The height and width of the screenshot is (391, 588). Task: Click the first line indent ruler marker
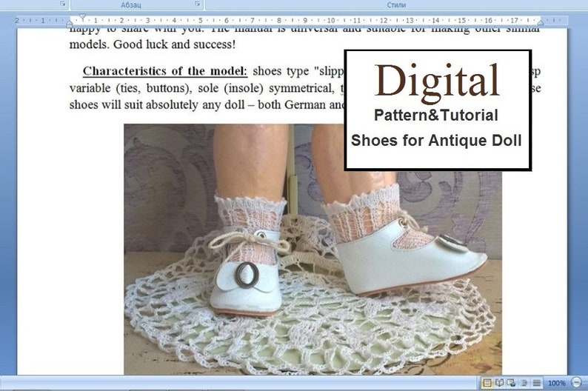tap(82, 17)
